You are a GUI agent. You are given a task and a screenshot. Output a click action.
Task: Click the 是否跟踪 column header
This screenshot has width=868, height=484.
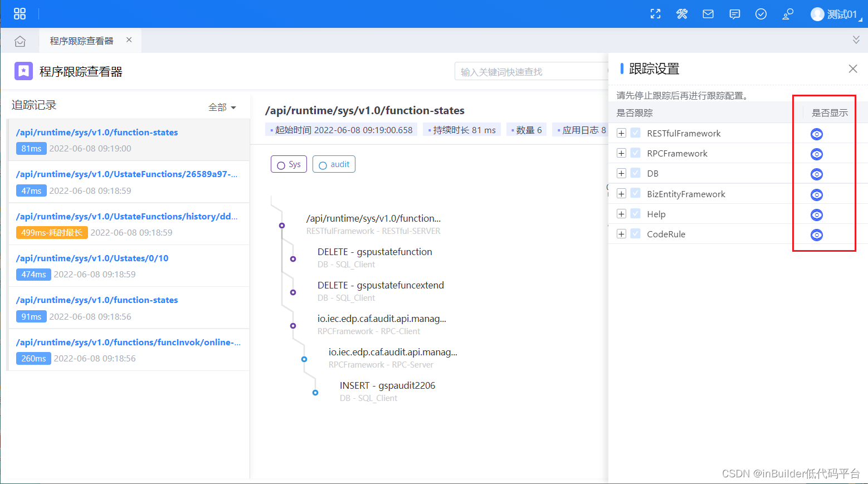(635, 113)
